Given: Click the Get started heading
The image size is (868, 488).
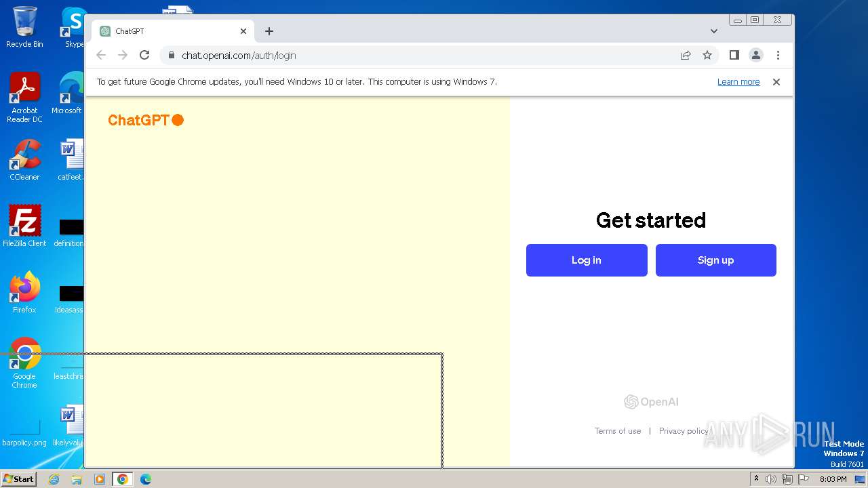Looking at the screenshot, I should pos(651,220).
